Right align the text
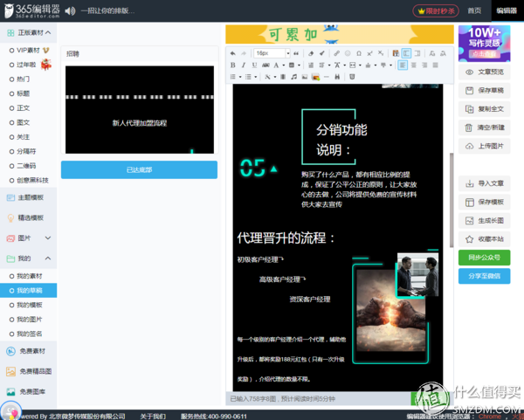Image resolution: width=524 pixels, height=420 pixels. [x=424, y=65]
